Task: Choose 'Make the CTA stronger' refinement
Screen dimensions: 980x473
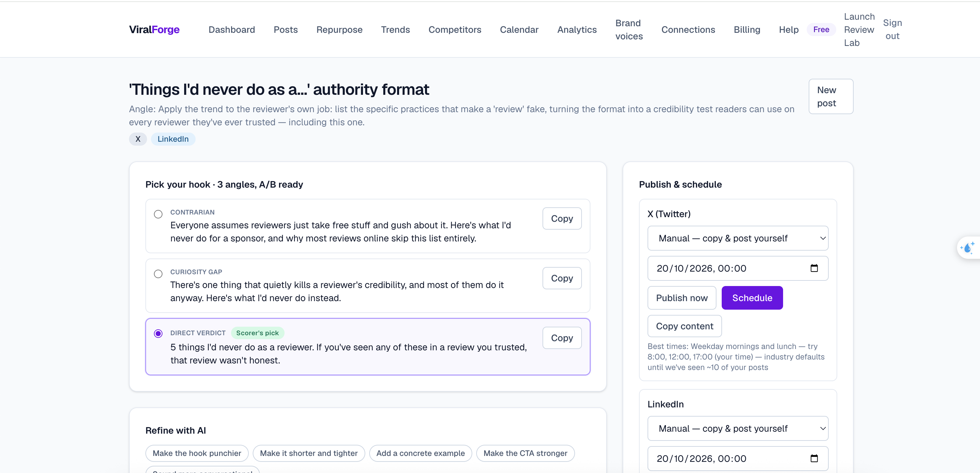Action: click(x=525, y=453)
